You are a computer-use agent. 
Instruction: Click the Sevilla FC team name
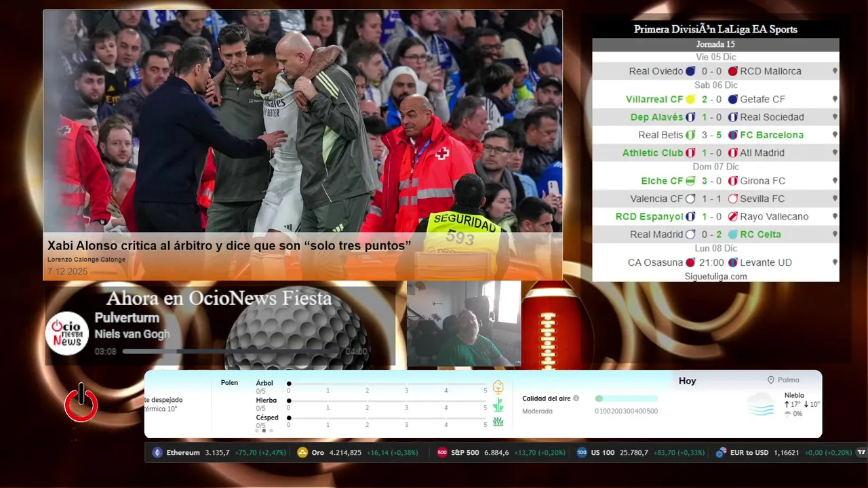[762, 199]
